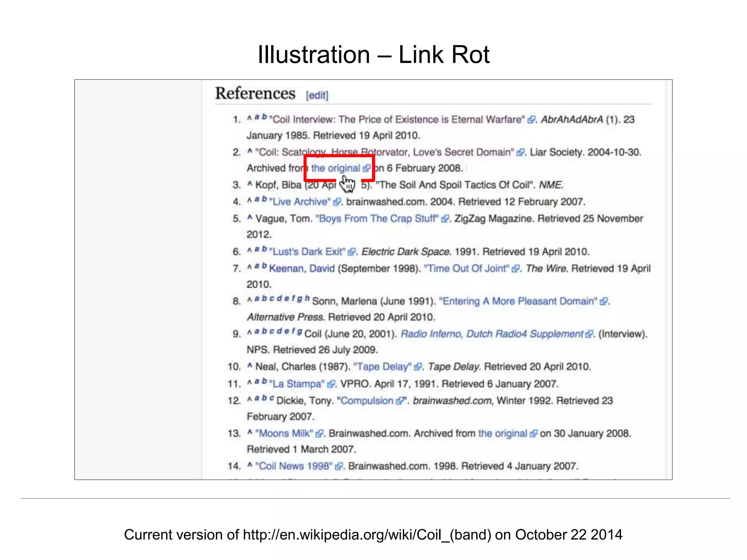Viewport: 747px width, 560px height.
Task: Click external-link icon after "Compulsion"
Action: (x=399, y=401)
